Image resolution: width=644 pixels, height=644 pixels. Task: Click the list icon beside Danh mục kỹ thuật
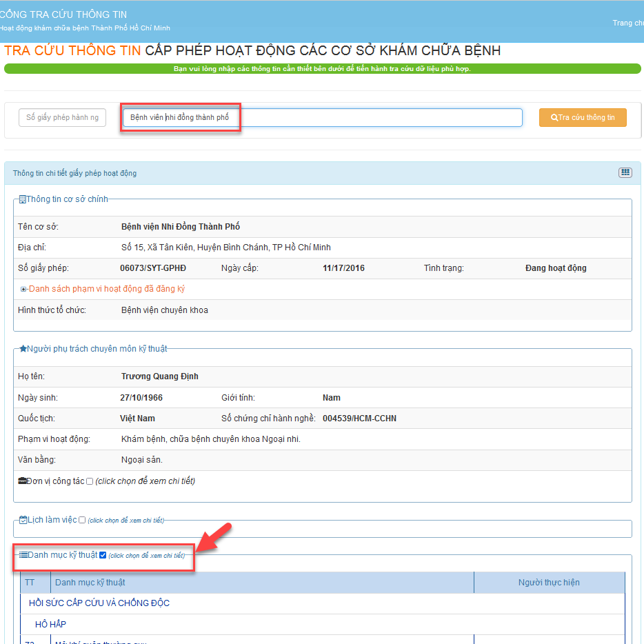[23, 554]
